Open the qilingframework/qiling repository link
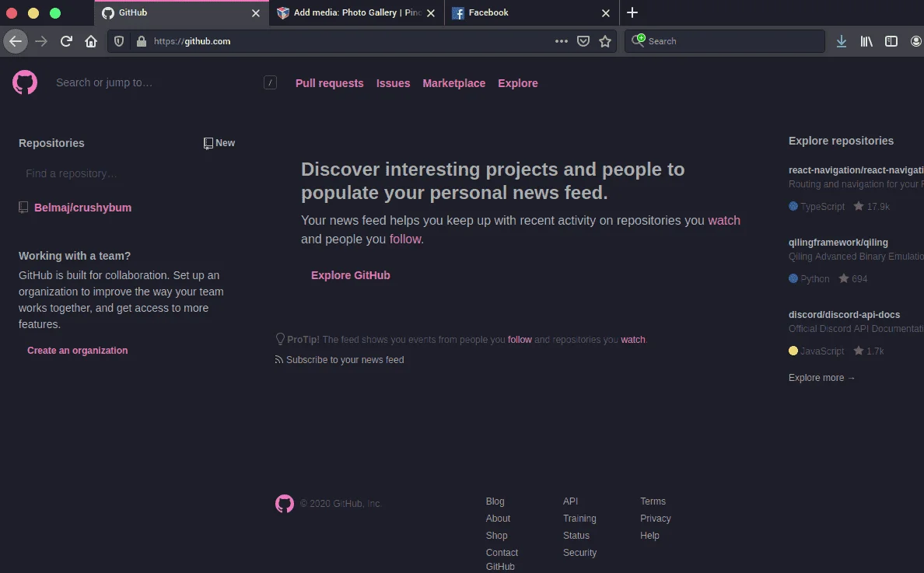 coord(838,243)
